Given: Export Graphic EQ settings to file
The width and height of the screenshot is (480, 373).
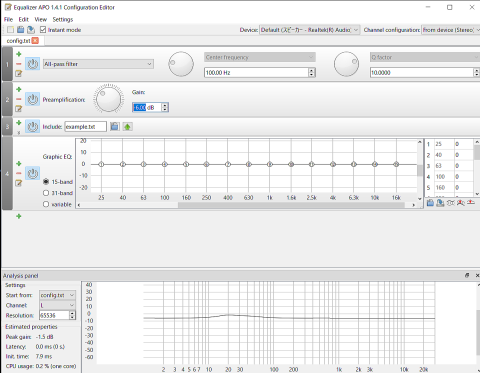Looking at the screenshot, I should 440,203.
